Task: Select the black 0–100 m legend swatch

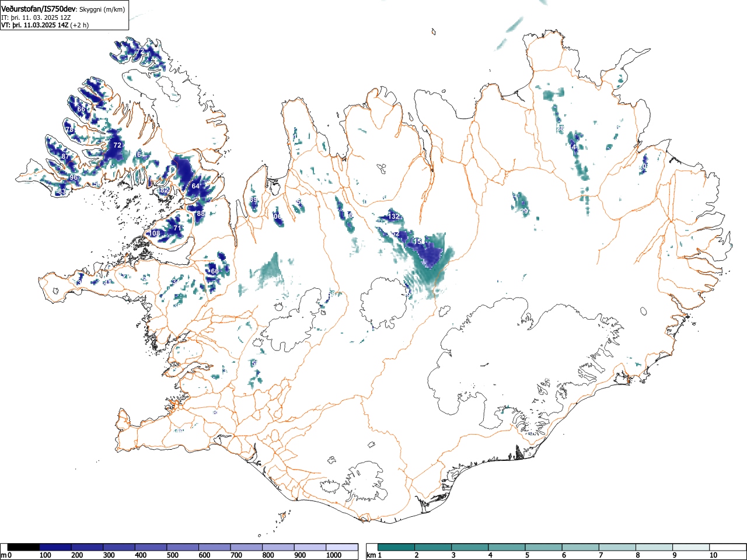Action: 24,547
